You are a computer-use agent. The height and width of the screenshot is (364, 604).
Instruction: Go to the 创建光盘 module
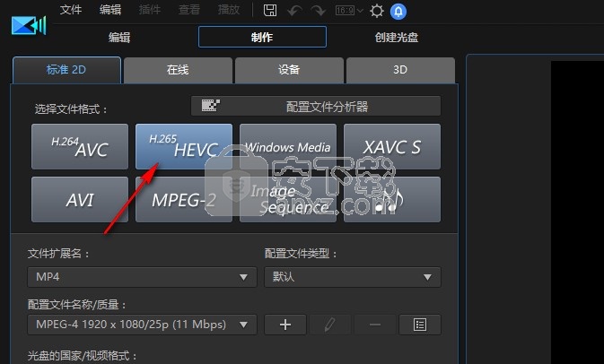(x=396, y=38)
